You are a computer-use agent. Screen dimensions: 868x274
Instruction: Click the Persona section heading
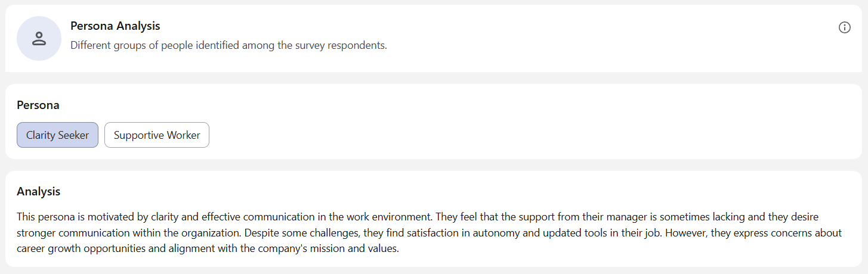click(x=38, y=105)
